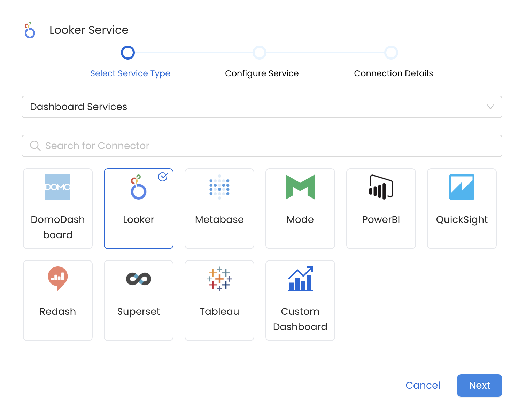Choose the Metabase dotted logo
The width and height of the screenshot is (526, 420).
pyautogui.click(x=219, y=187)
